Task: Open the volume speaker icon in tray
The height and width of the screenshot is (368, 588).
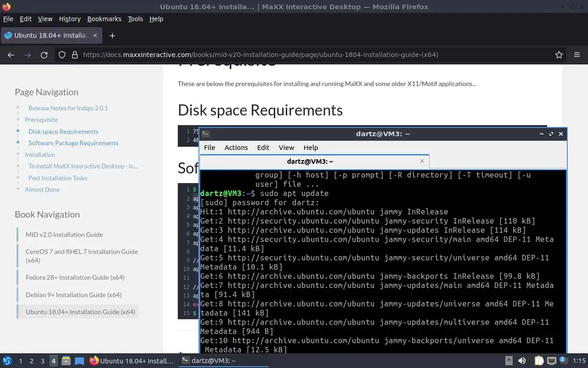Action: pyautogui.click(x=522, y=361)
